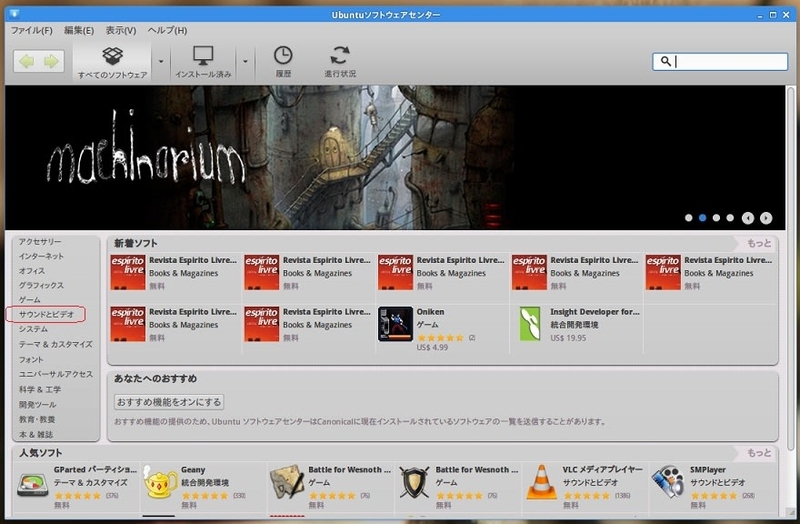
Task: Click the Geany title text
Action: [x=193, y=469]
